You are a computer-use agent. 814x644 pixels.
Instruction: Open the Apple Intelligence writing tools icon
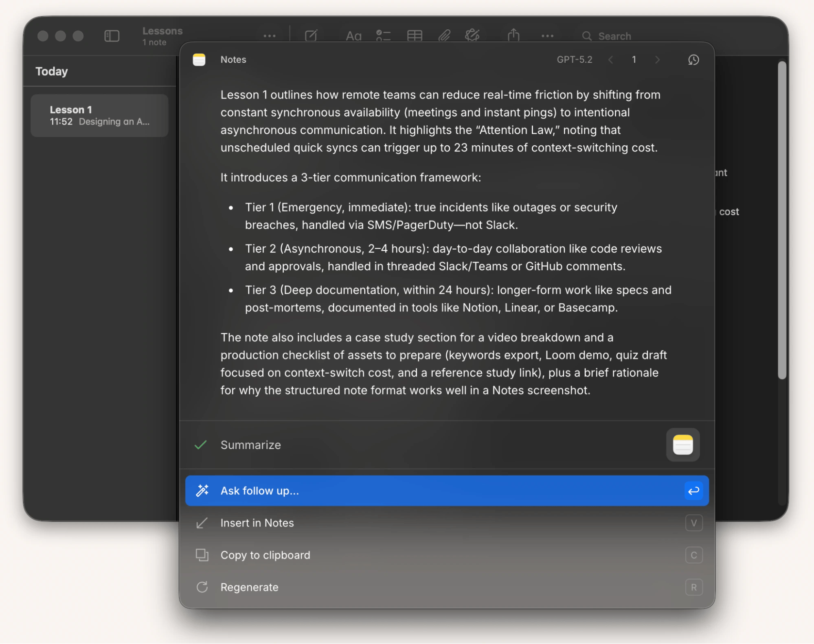tap(472, 35)
